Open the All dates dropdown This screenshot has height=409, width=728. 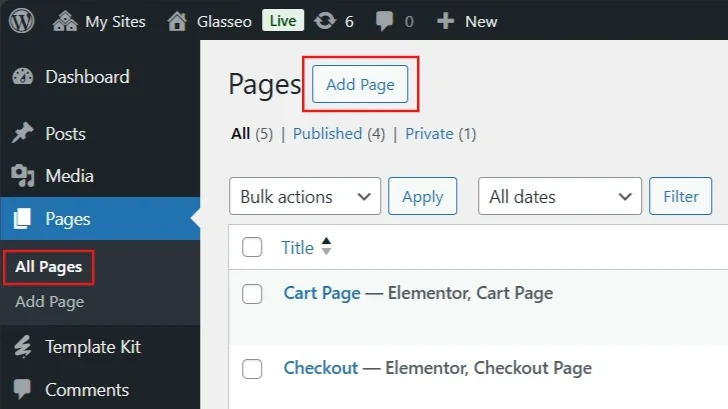click(x=560, y=197)
